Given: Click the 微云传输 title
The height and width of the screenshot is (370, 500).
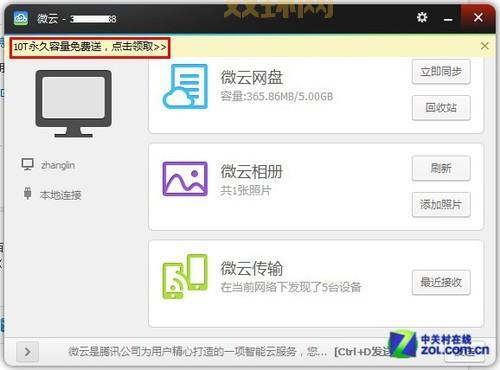Looking at the screenshot, I should point(252,268).
